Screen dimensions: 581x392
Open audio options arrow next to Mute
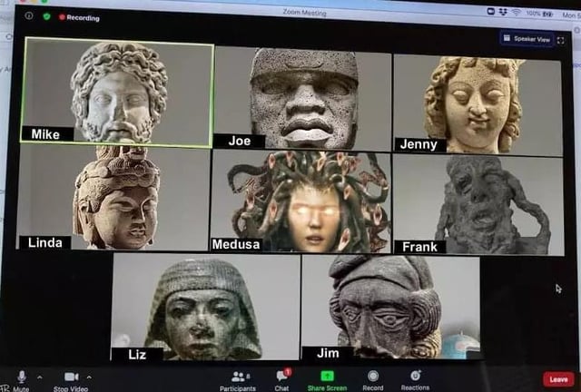(x=40, y=377)
